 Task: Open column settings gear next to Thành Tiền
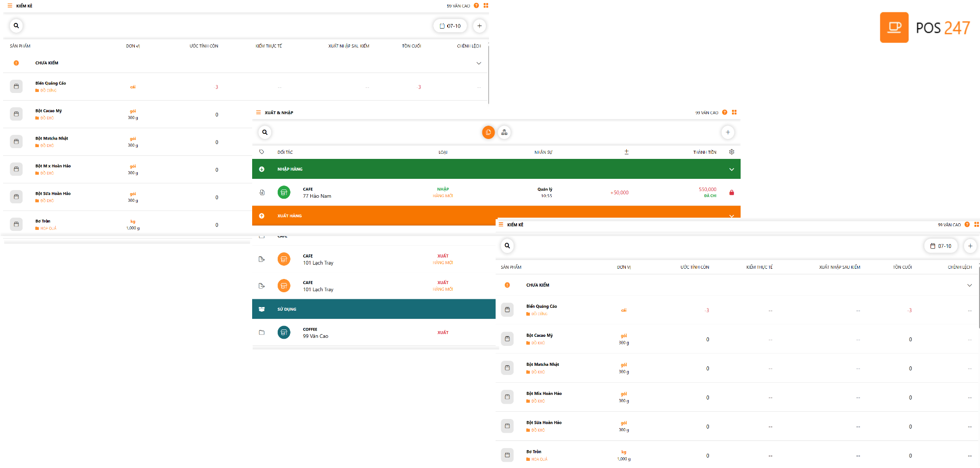[x=731, y=152]
